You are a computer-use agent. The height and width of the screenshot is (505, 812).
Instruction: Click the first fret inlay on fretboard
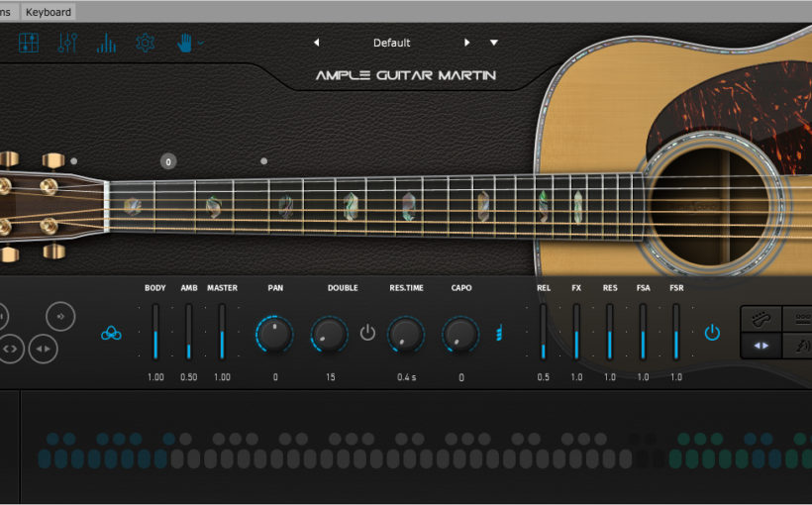(x=133, y=207)
